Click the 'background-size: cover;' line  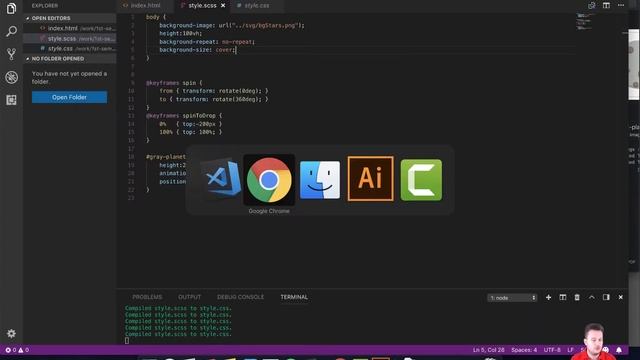[x=198, y=50]
